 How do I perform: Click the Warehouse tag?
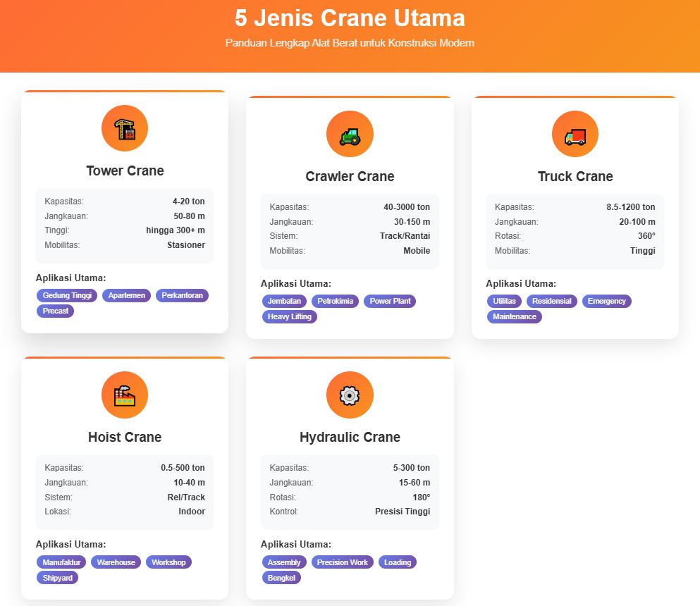pyautogui.click(x=116, y=562)
